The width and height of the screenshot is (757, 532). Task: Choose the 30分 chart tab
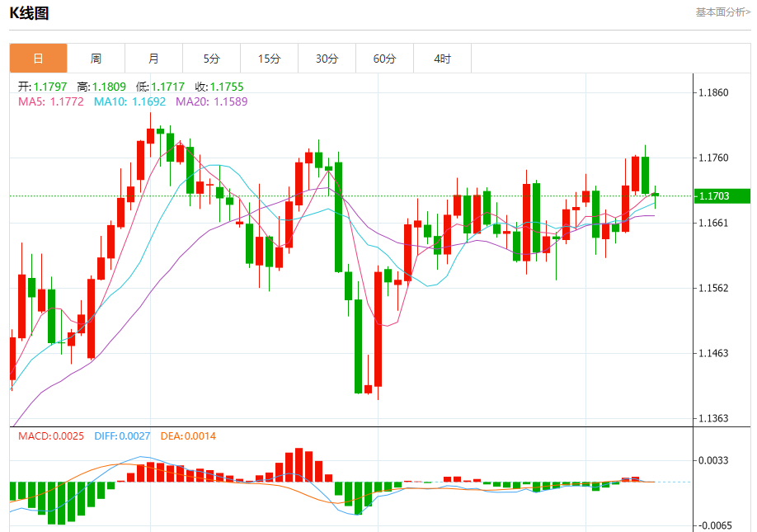pos(327,59)
